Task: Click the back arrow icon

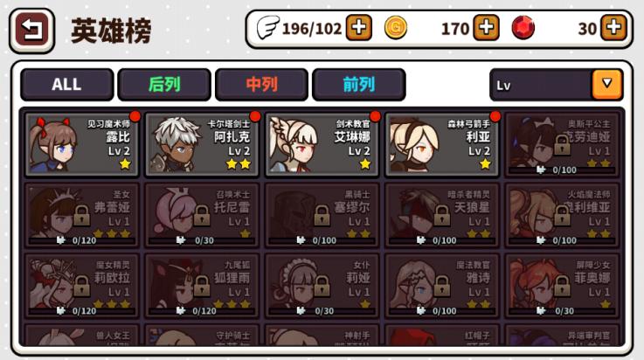Action: pos(31,31)
